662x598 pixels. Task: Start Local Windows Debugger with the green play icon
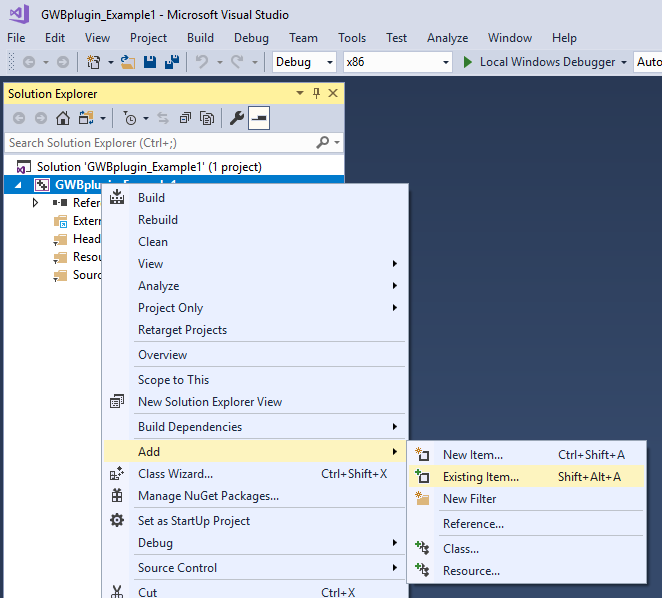click(467, 62)
